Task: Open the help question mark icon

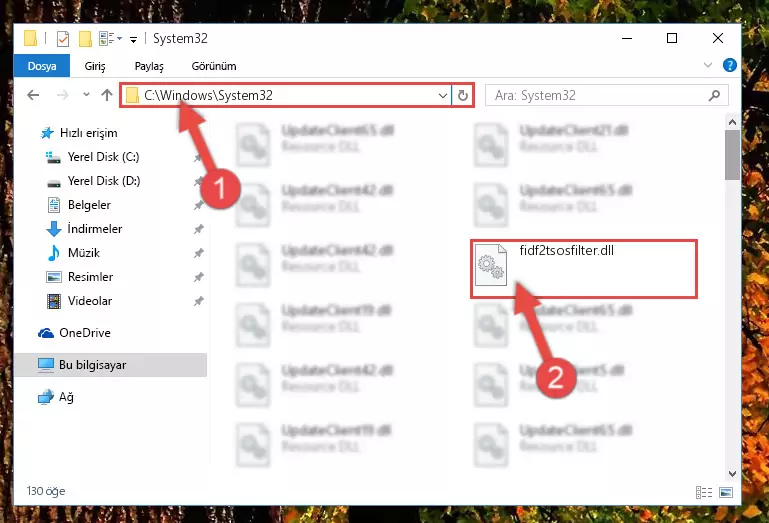Action: (x=730, y=65)
